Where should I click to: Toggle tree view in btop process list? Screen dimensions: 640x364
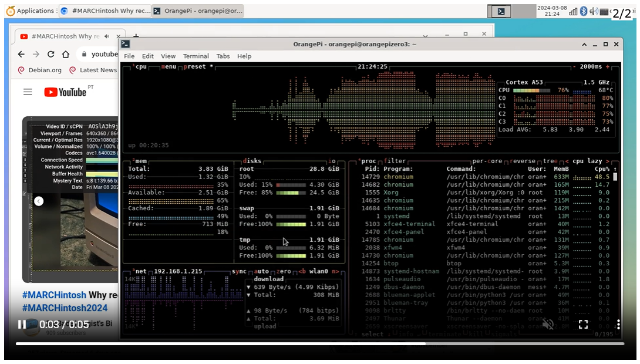point(551,161)
